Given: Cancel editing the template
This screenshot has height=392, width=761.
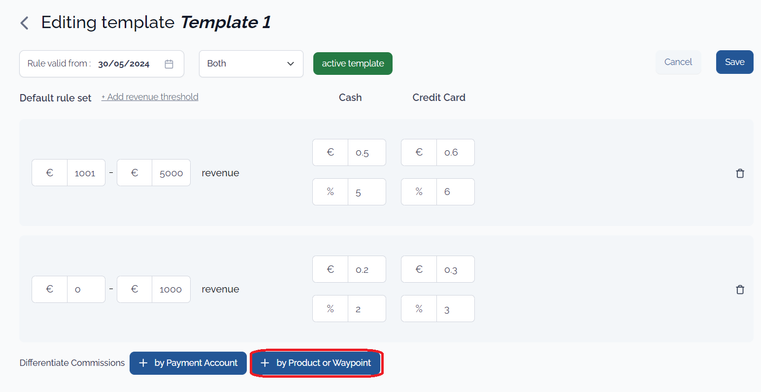Looking at the screenshot, I should tap(678, 62).
